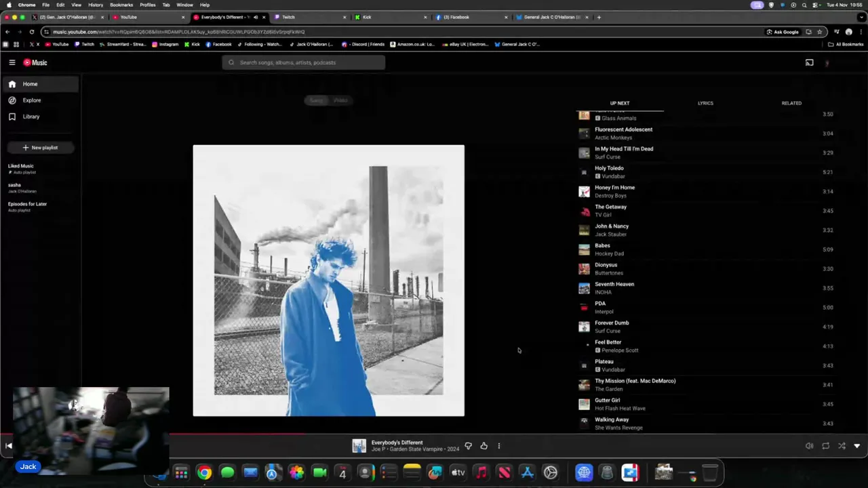
Task: Dislike the current song
Action: click(468, 446)
